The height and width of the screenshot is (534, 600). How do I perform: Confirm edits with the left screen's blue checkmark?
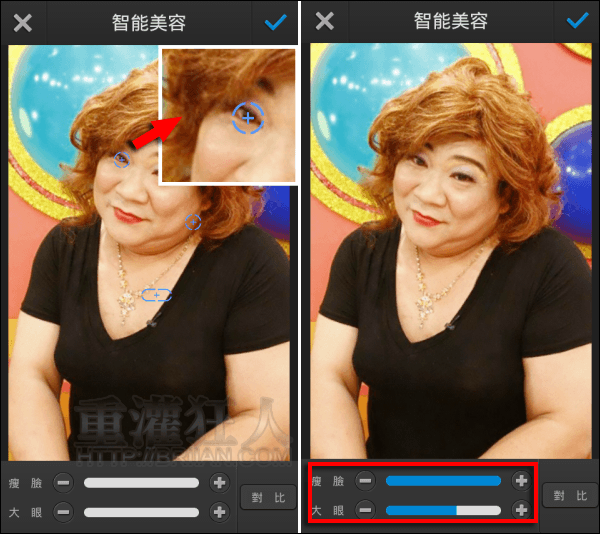pyautogui.click(x=276, y=23)
